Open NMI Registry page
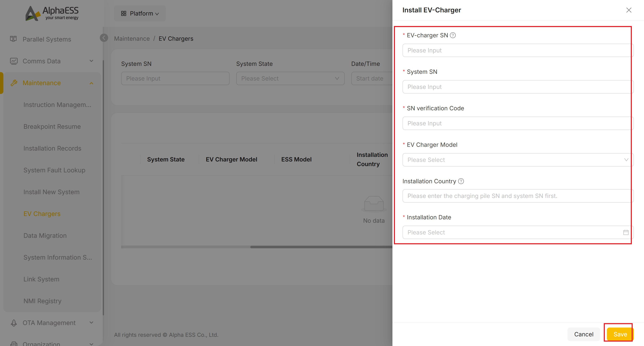Screen dimensions: 644x346 pos(43,301)
